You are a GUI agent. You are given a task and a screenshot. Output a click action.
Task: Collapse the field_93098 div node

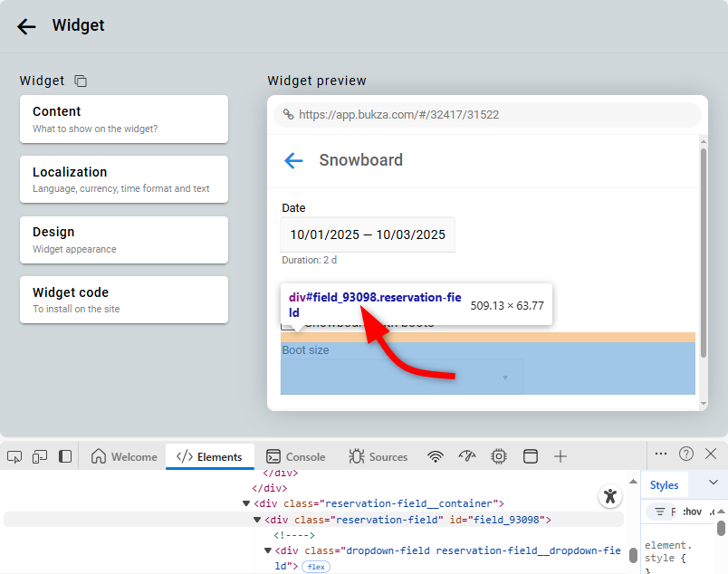click(x=257, y=520)
